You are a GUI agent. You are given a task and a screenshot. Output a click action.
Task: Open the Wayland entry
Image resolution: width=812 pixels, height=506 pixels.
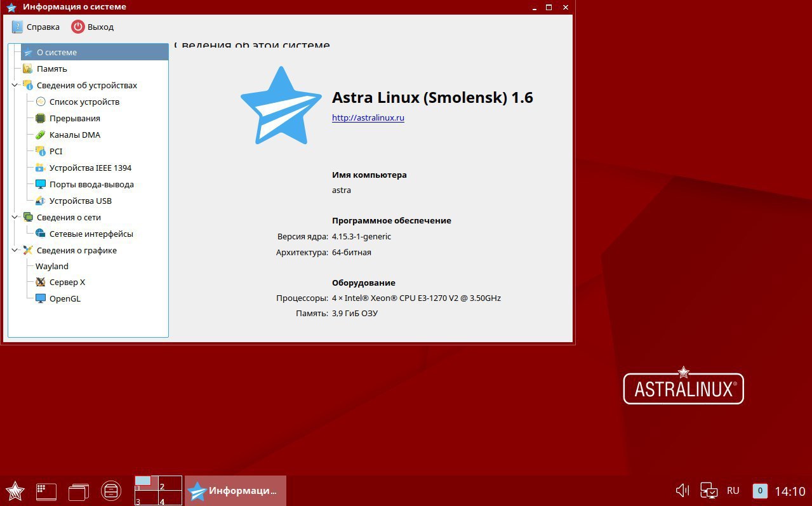(x=52, y=267)
